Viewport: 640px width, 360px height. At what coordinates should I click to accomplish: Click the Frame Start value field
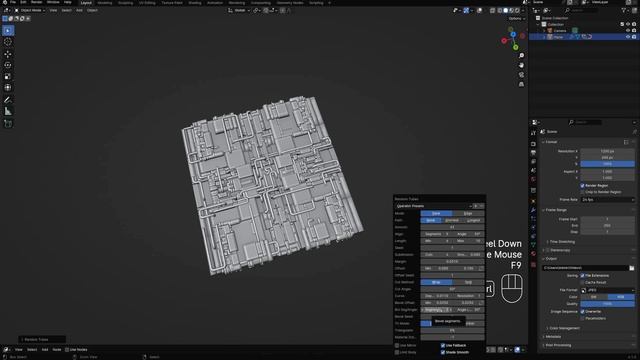coord(608,219)
